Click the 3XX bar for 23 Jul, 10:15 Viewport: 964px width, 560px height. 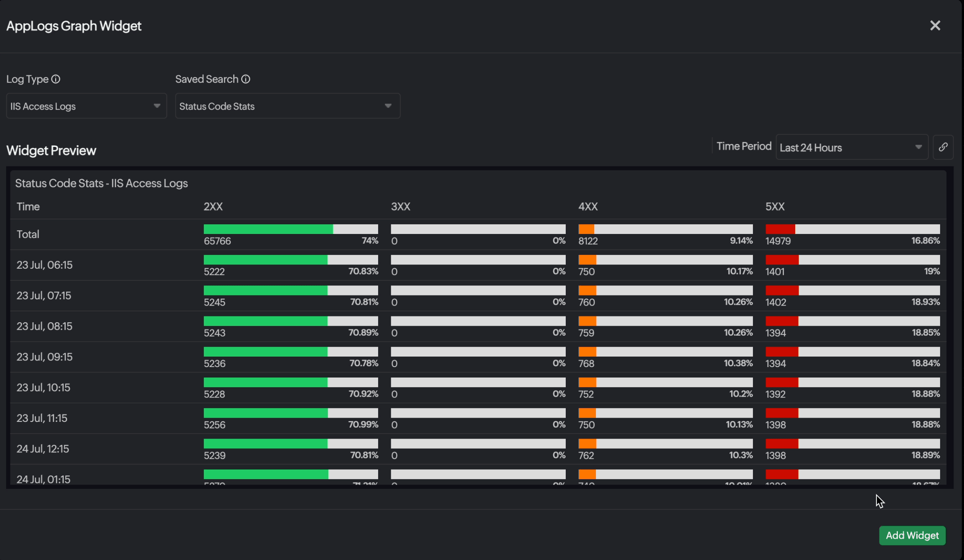[478, 383]
